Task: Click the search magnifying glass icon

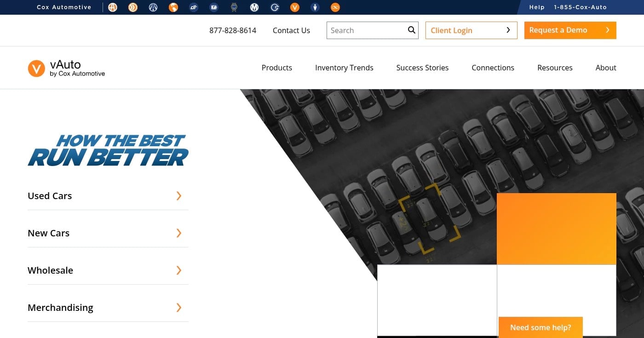Action: (x=412, y=30)
